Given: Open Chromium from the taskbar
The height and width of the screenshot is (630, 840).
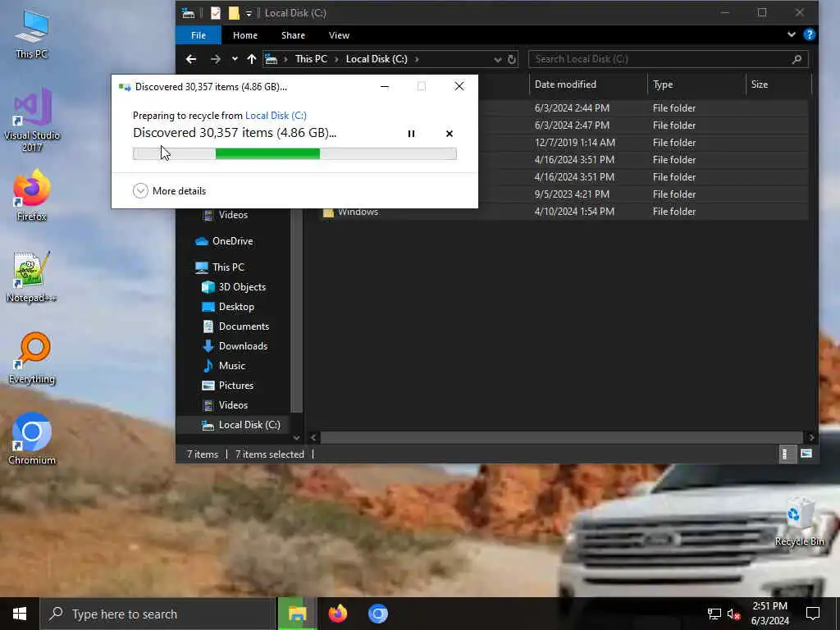Looking at the screenshot, I should point(377,614).
